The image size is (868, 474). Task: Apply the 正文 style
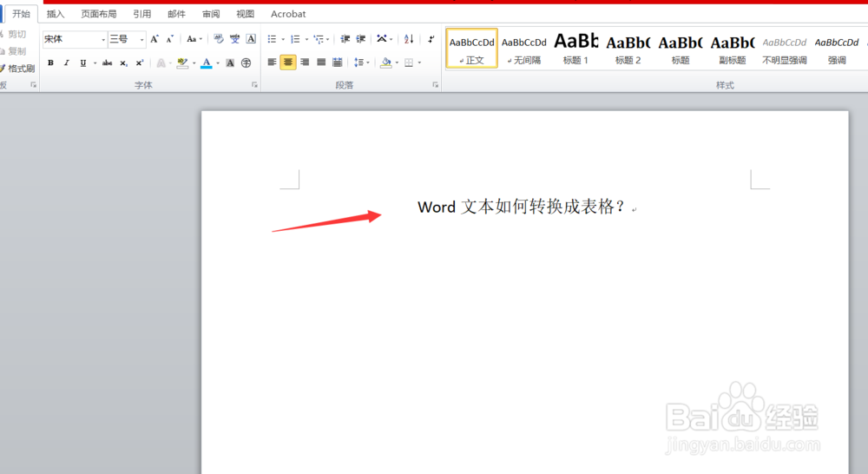[x=471, y=48]
